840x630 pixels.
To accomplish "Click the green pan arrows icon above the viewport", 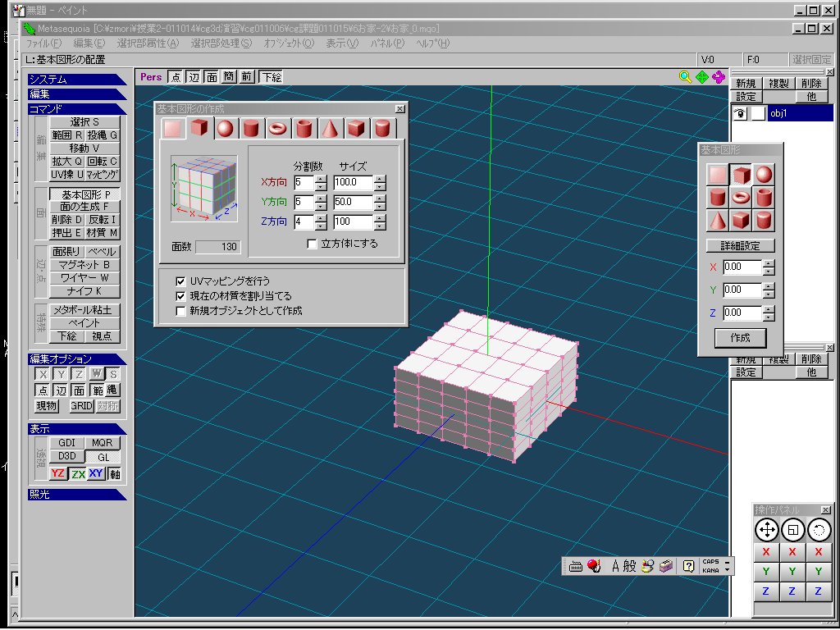I will [702, 77].
